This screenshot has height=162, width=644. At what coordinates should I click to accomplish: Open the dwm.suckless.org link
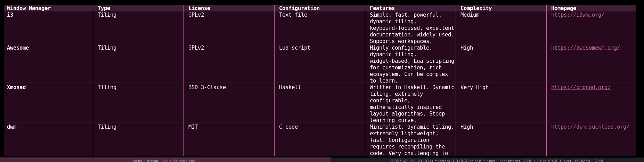(590, 127)
